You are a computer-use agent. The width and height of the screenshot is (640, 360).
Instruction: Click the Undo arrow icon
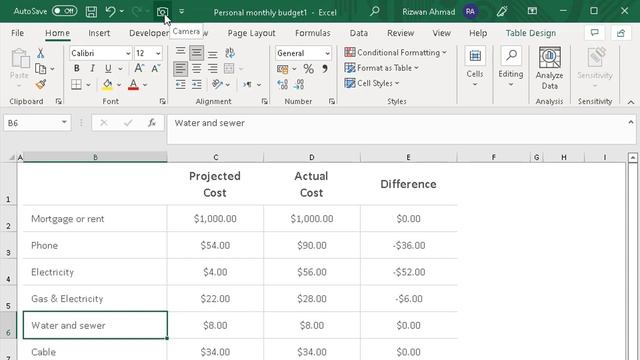pyautogui.click(x=110, y=11)
